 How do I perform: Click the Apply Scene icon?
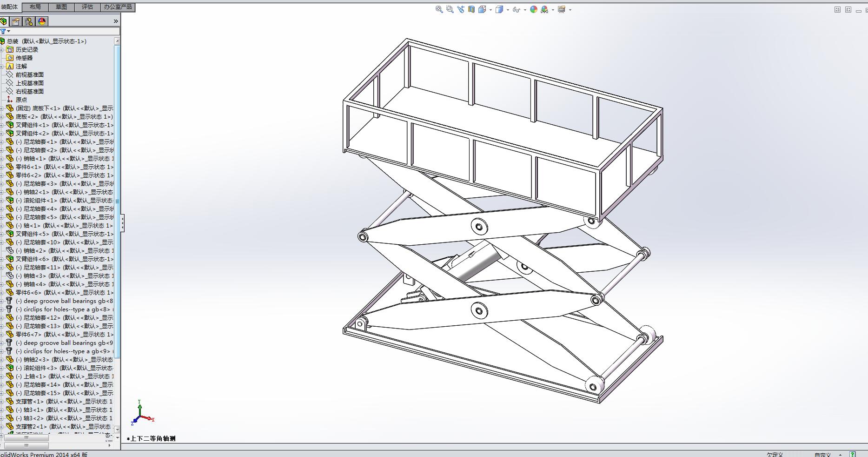544,9
